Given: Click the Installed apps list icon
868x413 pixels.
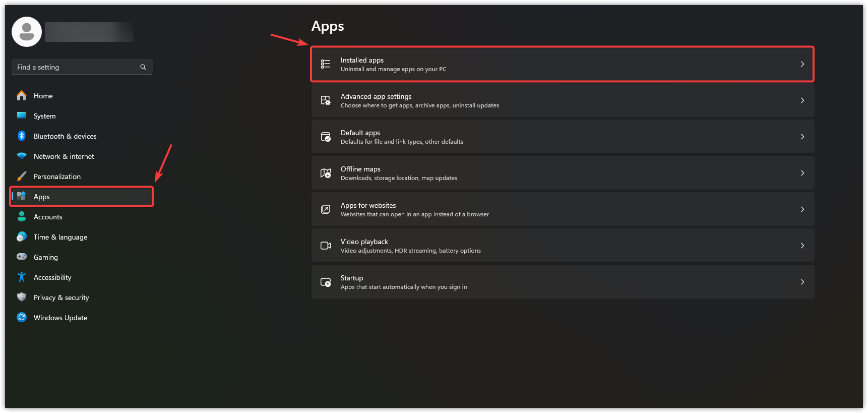Looking at the screenshot, I should (326, 64).
